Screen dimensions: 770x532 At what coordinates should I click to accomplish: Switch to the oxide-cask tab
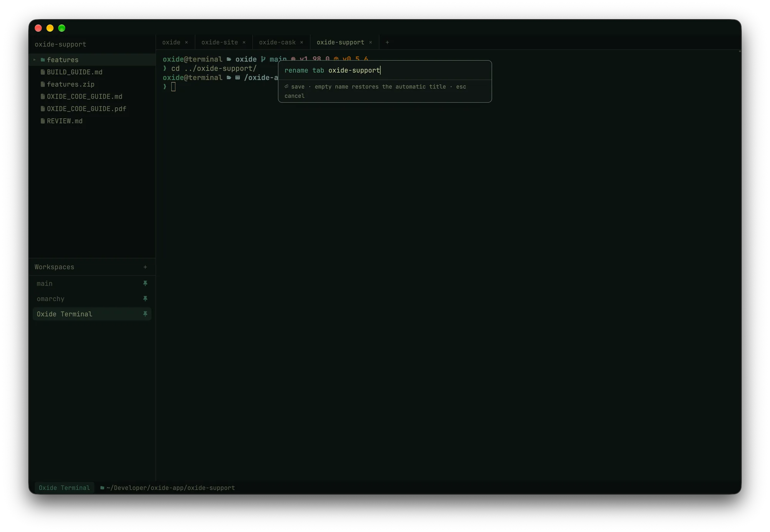[x=277, y=42]
